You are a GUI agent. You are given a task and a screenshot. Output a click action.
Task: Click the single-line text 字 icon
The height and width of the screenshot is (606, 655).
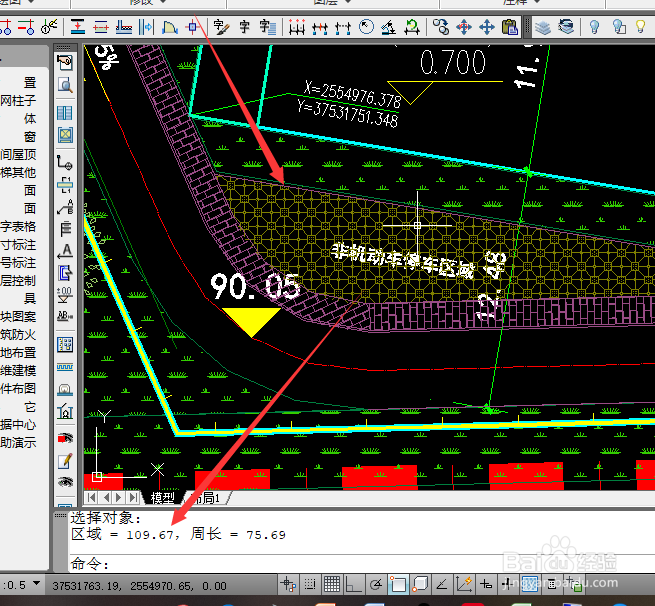245,28
